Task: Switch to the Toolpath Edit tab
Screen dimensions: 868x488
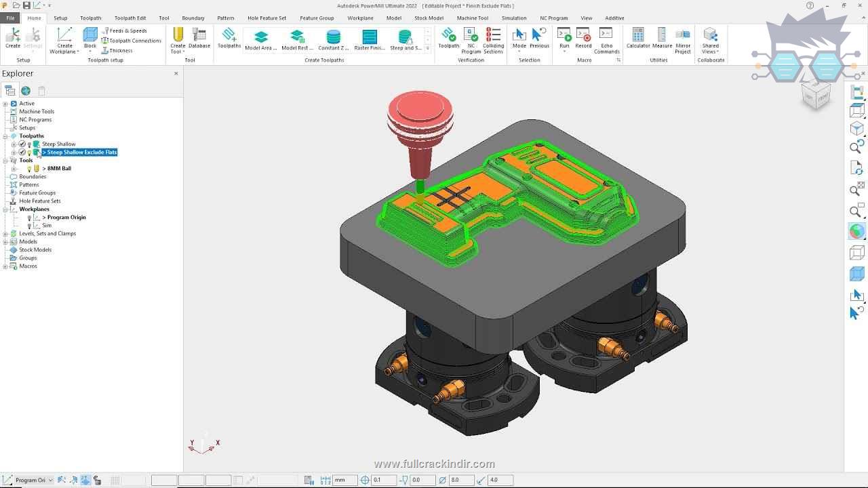Action: pyautogui.click(x=130, y=18)
